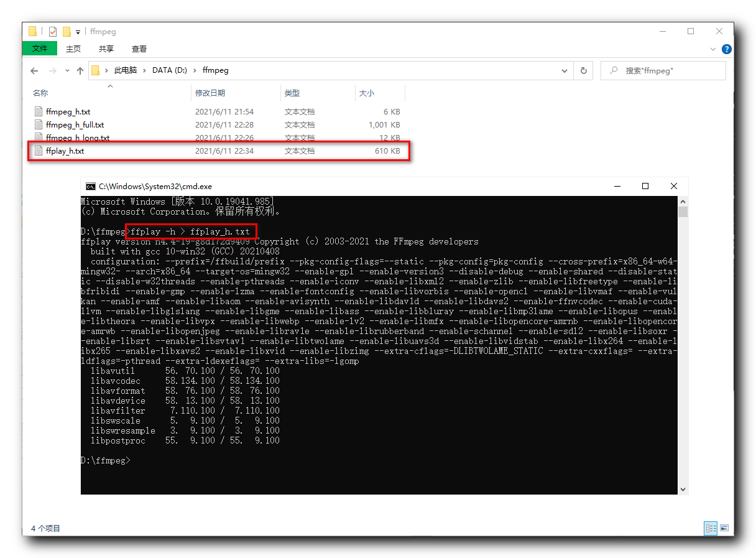Click date 2021/6/11 21:54 cell
The height and width of the screenshot is (558, 756).
point(224,112)
